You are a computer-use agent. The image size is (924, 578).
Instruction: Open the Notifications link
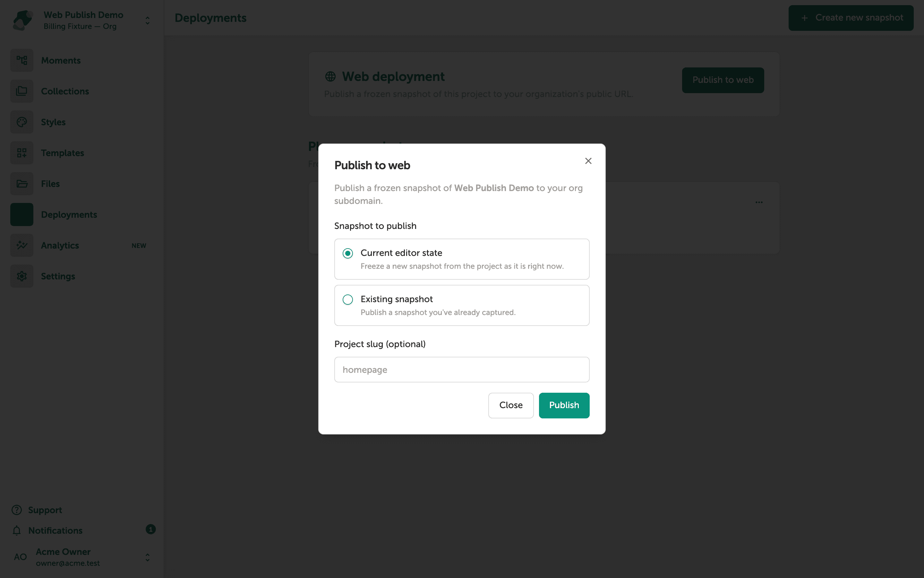click(x=56, y=530)
